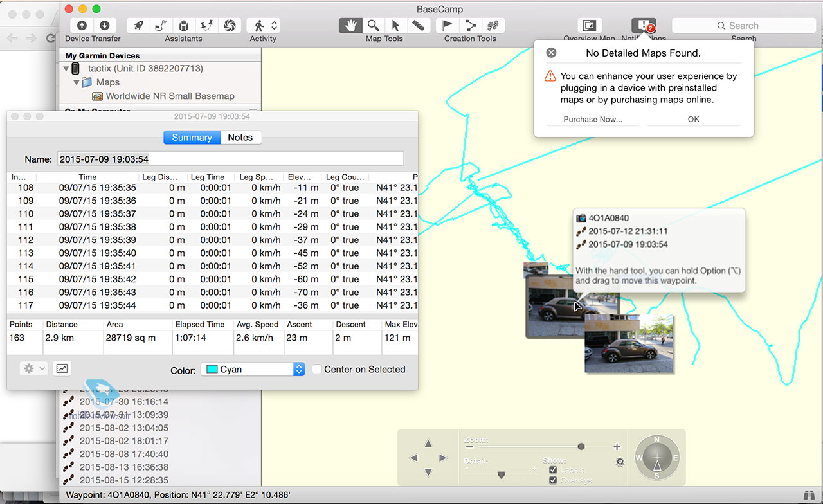Pan the map up with arrow
Image resolution: width=823 pixels, height=504 pixels.
[428, 444]
